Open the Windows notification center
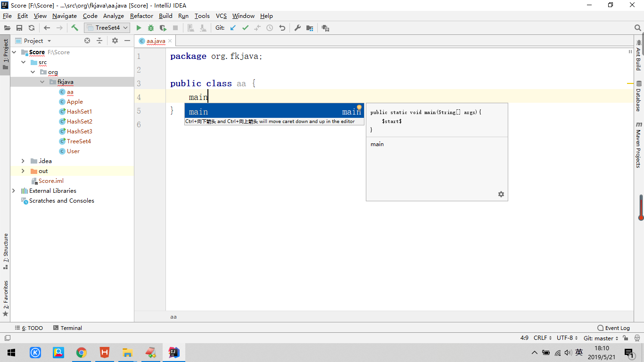The image size is (644, 362). tap(628, 352)
